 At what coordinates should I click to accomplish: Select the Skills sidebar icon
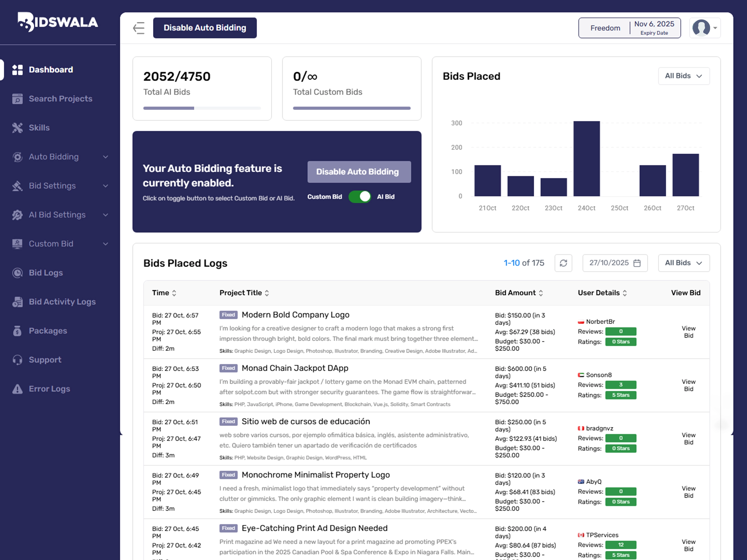pos(17,128)
